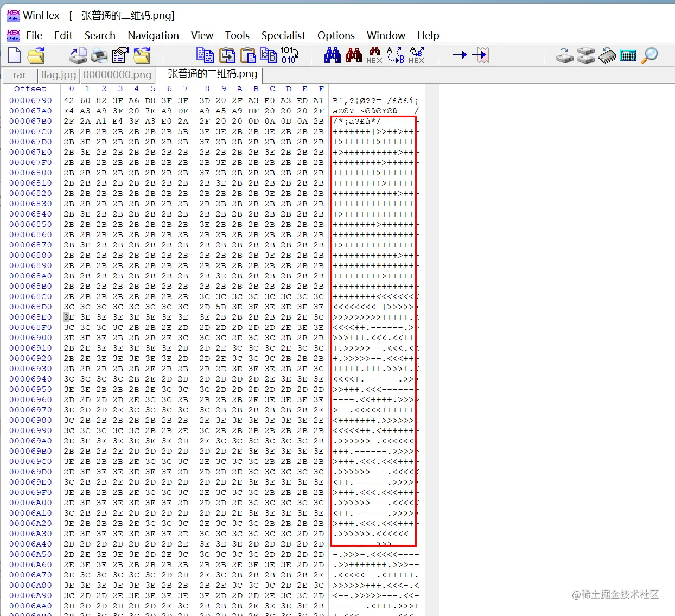Click the Open disk drive icon
The width and height of the screenshot is (675, 616).
pos(565,55)
